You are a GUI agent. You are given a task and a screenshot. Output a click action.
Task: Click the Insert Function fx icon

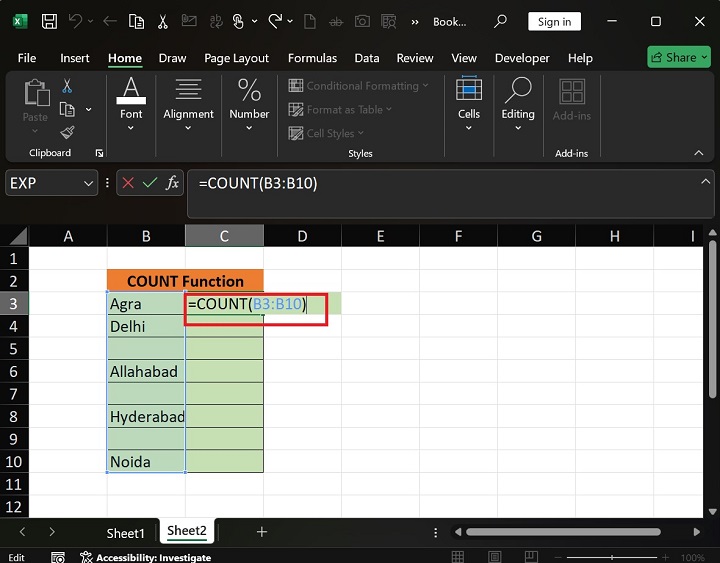pyautogui.click(x=173, y=183)
